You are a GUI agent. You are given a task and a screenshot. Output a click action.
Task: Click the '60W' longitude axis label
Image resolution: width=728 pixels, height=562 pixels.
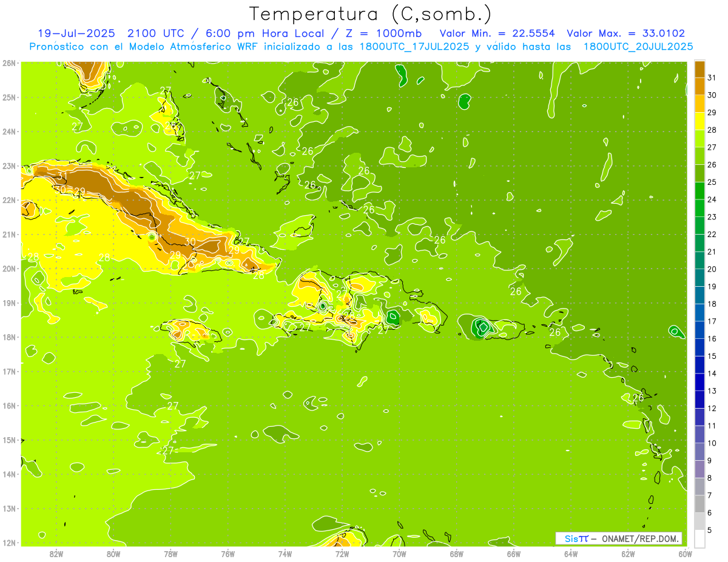click(685, 554)
